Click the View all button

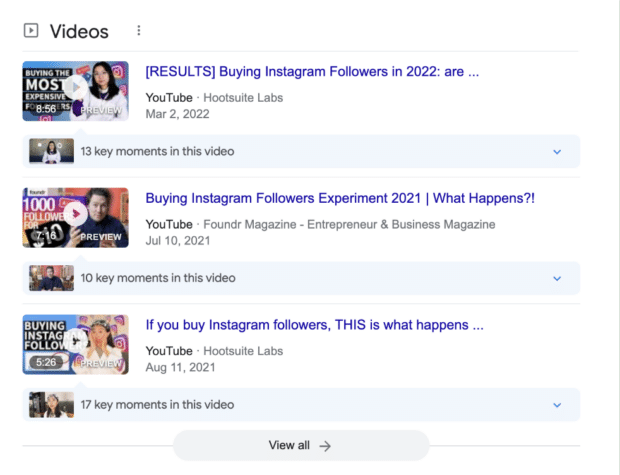[x=300, y=446]
